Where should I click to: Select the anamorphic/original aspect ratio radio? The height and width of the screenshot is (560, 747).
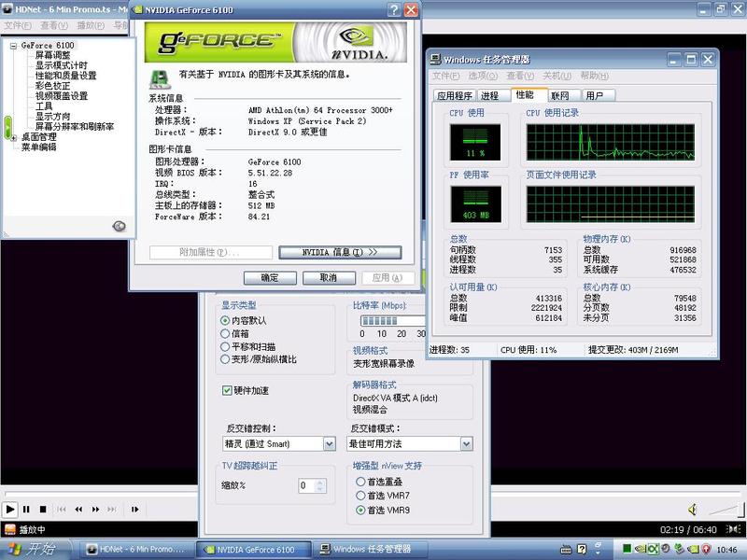[225, 359]
